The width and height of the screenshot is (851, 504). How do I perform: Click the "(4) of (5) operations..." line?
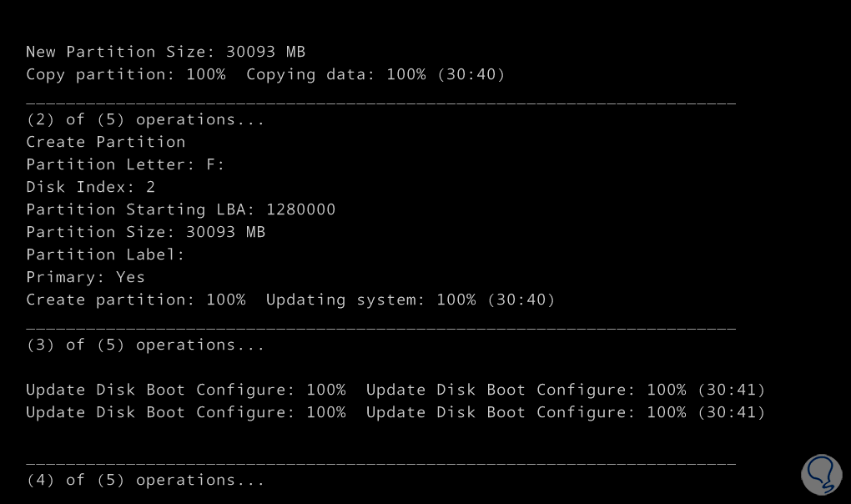pos(145,480)
